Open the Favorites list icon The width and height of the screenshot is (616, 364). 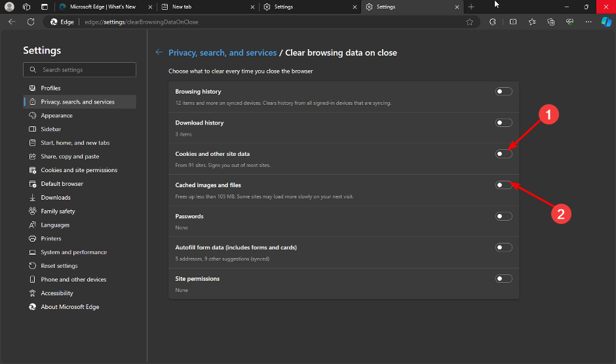click(x=532, y=22)
